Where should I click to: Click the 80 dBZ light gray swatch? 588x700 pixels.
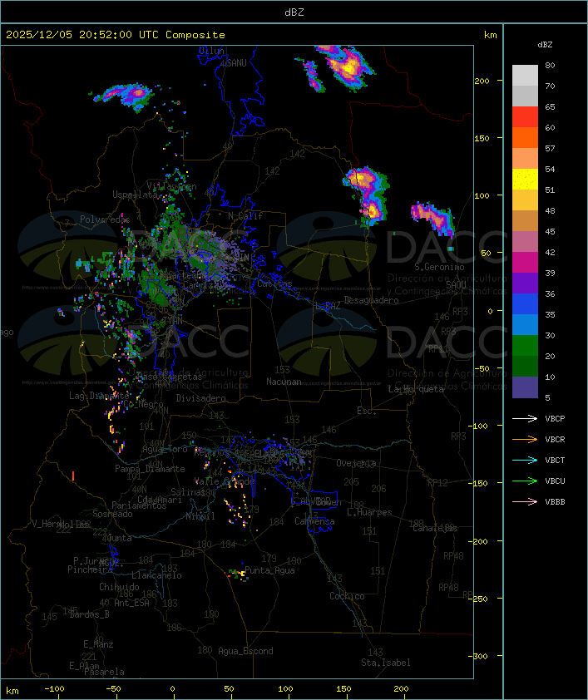pos(525,75)
